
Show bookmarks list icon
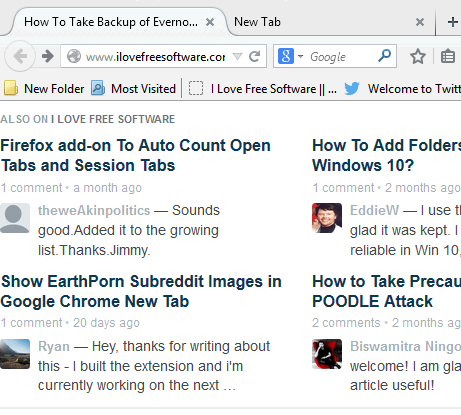[x=448, y=56]
